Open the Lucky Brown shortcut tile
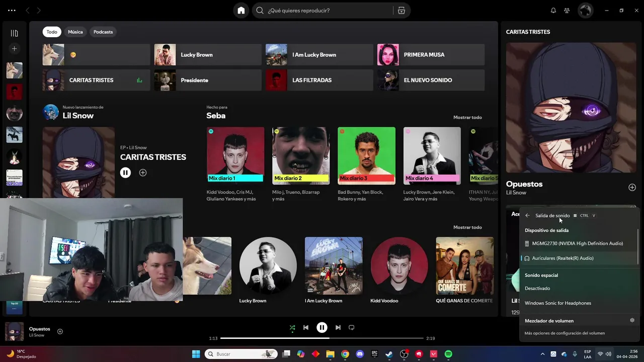This screenshot has width=644, height=362. click(208, 55)
